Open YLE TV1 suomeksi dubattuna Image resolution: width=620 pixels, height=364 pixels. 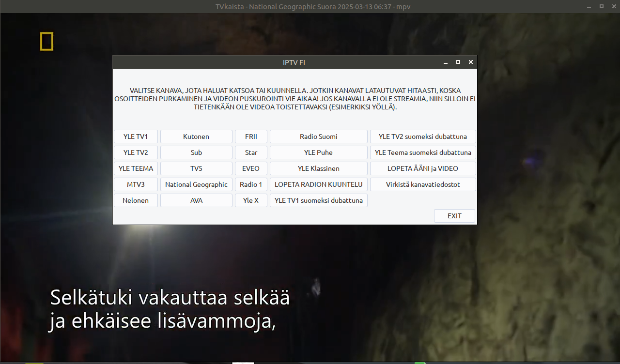318,200
